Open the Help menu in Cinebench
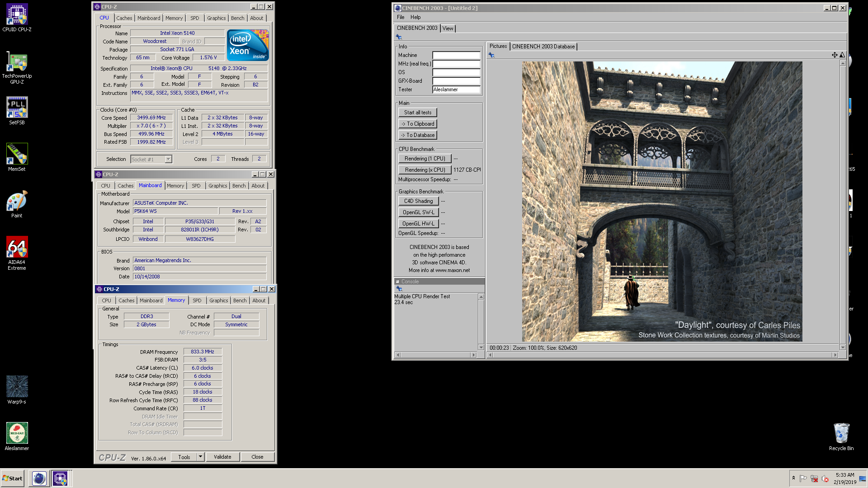This screenshot has width=868, height=488. 415,17
